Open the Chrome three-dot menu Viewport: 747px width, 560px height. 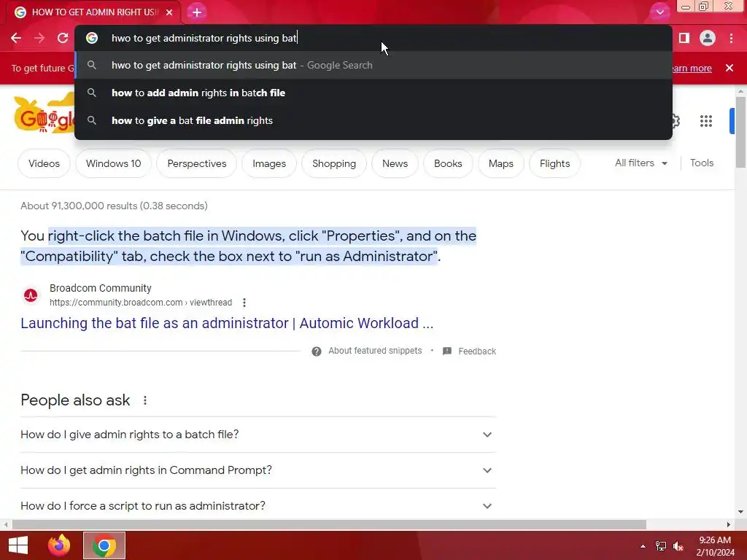731,38
